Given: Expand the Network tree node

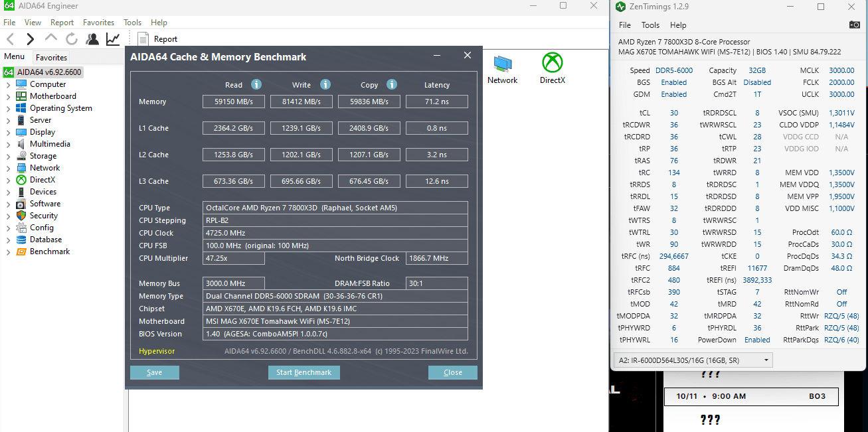Looking at the screenshot, I should point(8,169).
